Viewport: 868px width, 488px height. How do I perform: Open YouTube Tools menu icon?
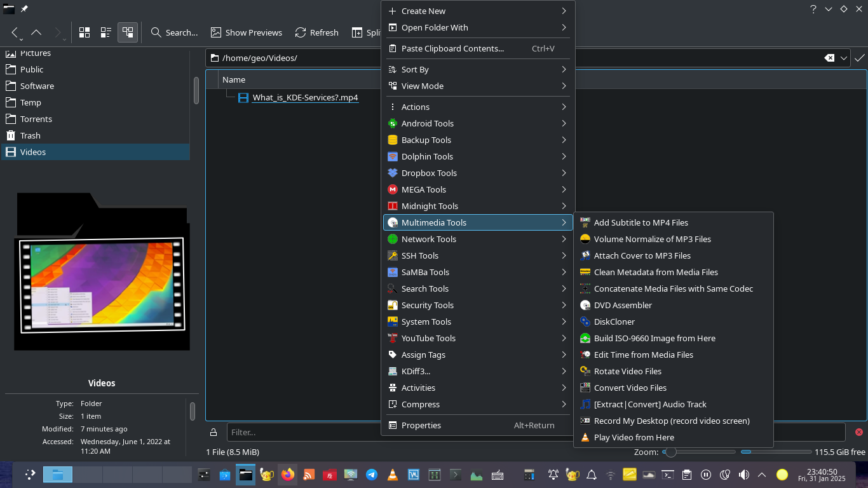click(393, 338)
